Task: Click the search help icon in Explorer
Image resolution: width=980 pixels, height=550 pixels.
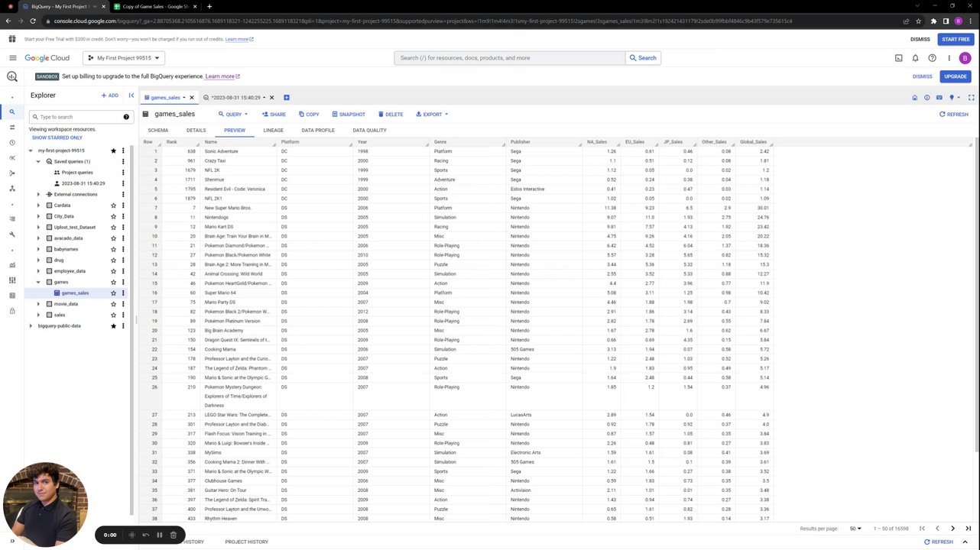Action: [x=126, y=117]
